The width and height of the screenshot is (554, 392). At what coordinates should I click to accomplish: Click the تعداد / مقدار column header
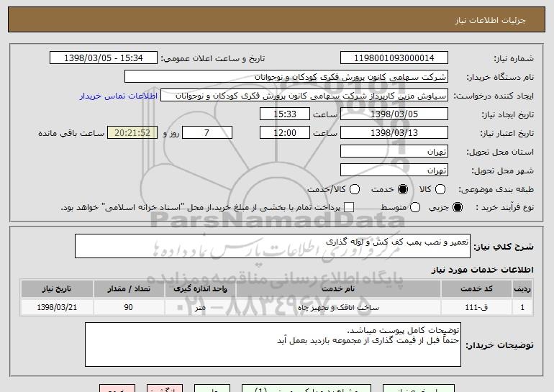click(129, 289)
